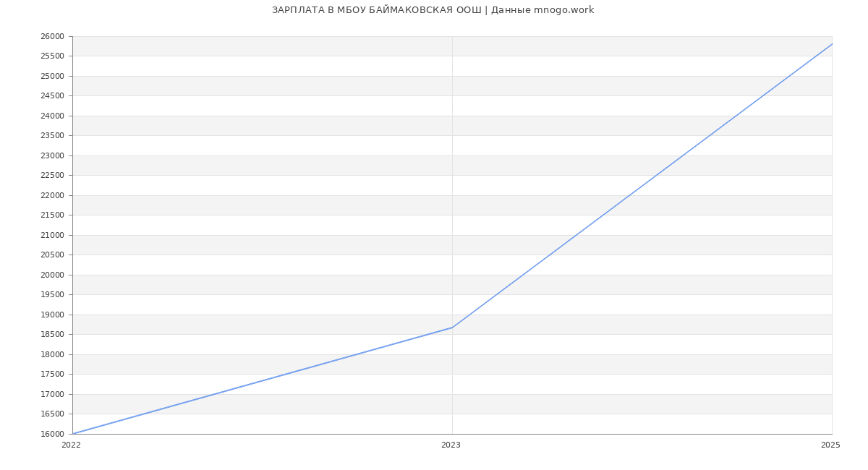Click the 24500 y-axis label
The width and height of the screenshot is (868, 470).
point(52,96)
